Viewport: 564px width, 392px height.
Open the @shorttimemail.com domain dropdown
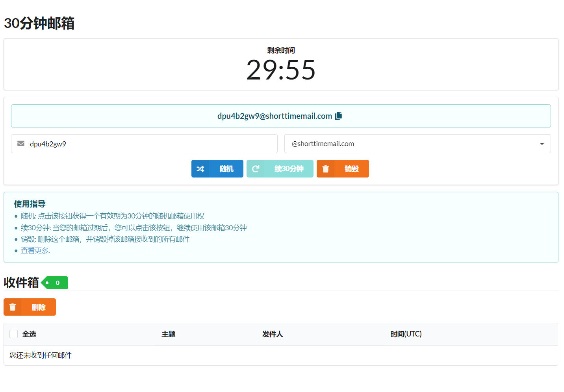click(x=417, y=144)
